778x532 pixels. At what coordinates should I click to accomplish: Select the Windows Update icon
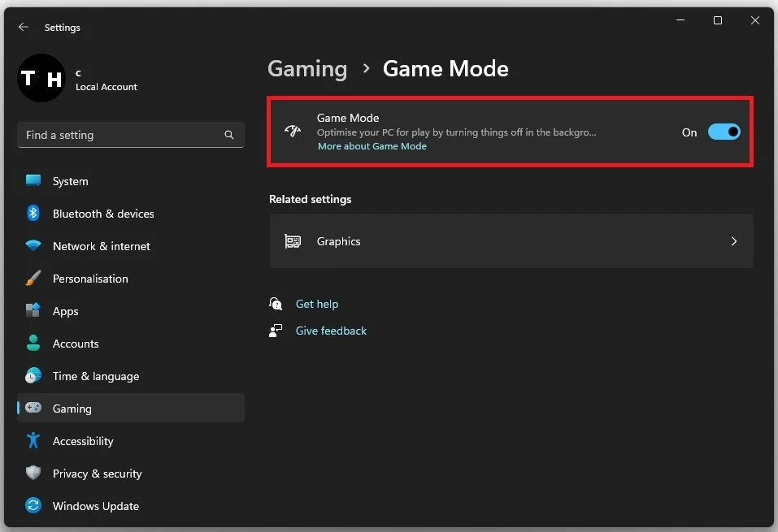(x=33, y=505)
